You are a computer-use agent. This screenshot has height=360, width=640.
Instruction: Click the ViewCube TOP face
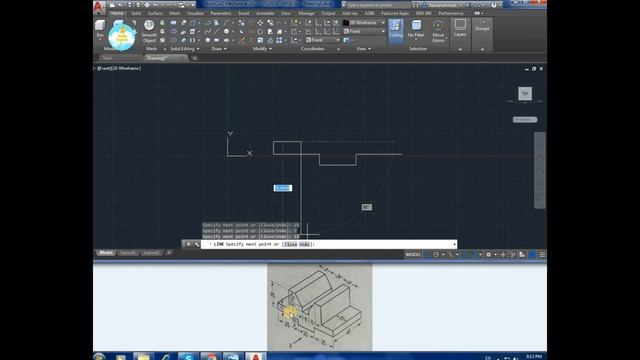(x=525, y=93)
